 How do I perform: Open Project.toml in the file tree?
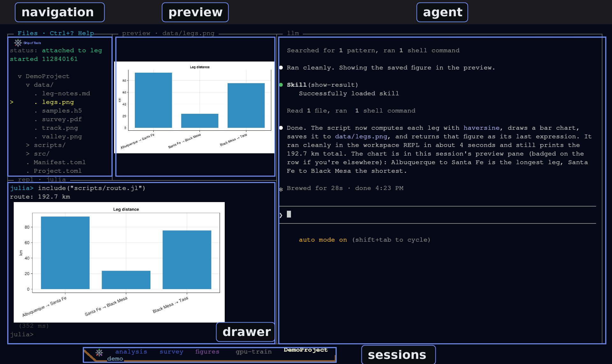point(58,171)
